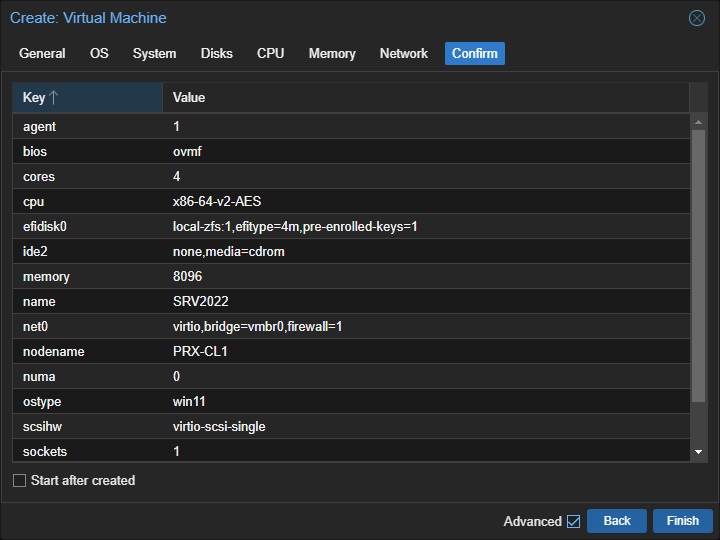This screenshot has width=720, height=540.
Task: Click the Value column header
Action: click(x=426, y=97)
